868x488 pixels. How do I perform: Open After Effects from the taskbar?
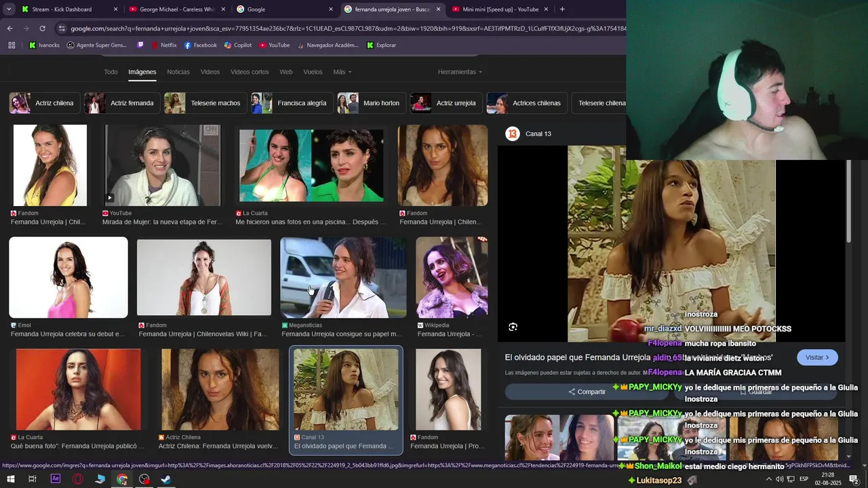click(x=56, y=479)
